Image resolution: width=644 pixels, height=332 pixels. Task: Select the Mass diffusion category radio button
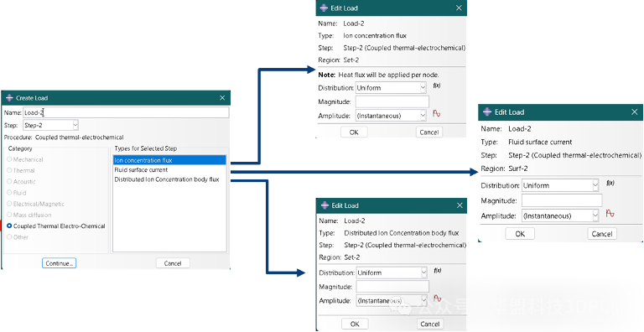click(x=9, y=215)
